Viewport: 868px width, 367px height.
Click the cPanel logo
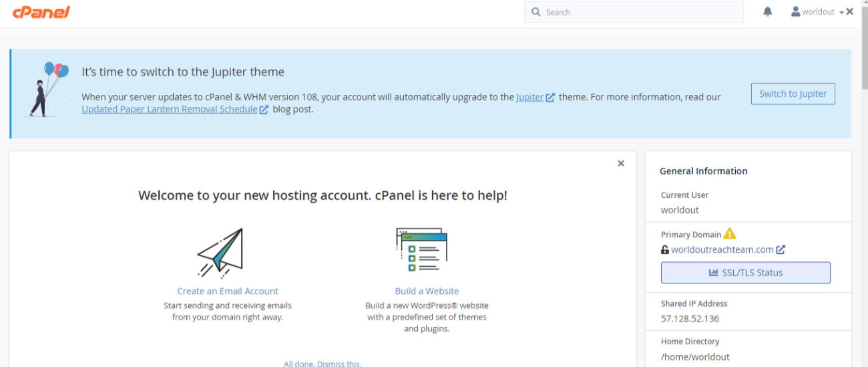pyautogui.click(x=41, y=11)
